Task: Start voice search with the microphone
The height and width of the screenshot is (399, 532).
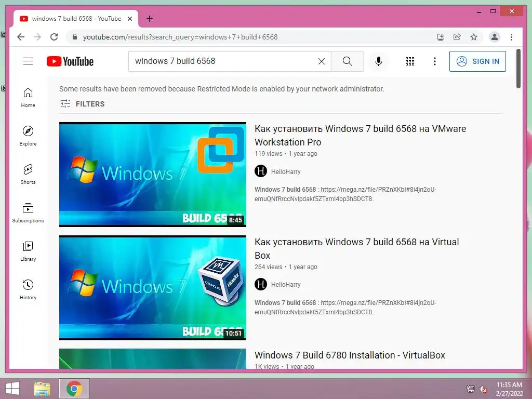Action: click(x=379, y=61)
